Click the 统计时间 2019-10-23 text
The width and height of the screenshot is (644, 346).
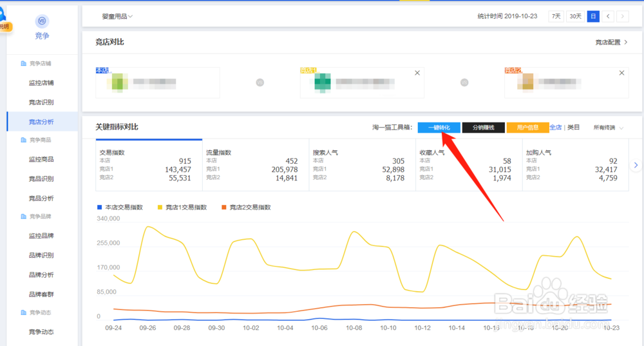point(507,16)
